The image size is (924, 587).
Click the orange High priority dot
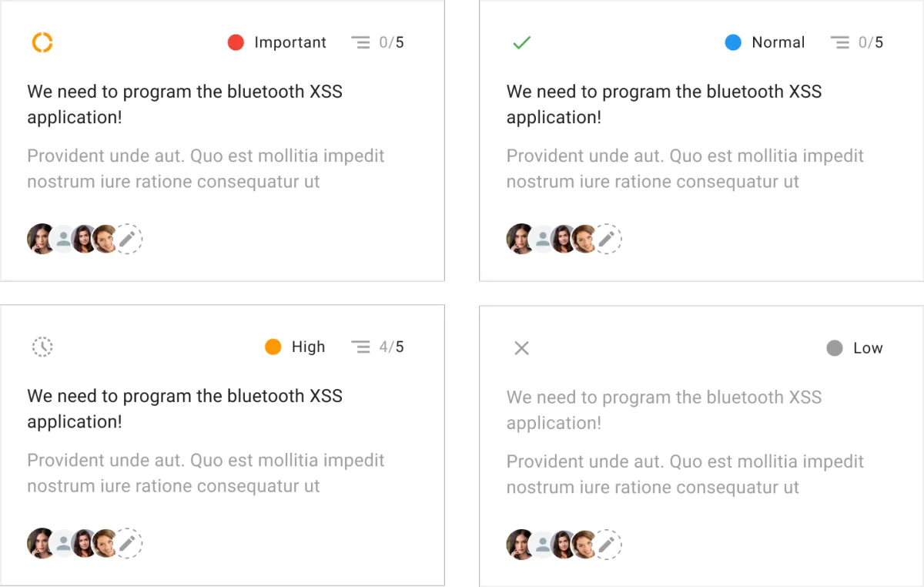tap(273, 347)
